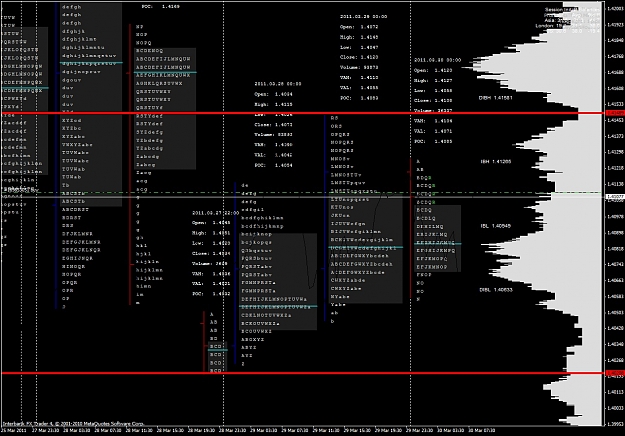The width and height of the screenshot is (625, 436).
Task: Click Volume row in 2011.03.29 data block
Action: coord(359,68)
